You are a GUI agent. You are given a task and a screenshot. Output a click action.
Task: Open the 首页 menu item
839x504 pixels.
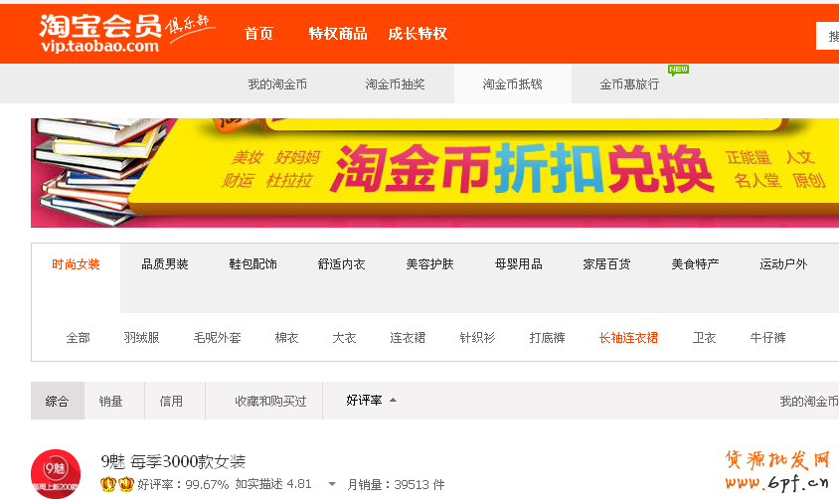pyautogui.click(x=258, y=34)
